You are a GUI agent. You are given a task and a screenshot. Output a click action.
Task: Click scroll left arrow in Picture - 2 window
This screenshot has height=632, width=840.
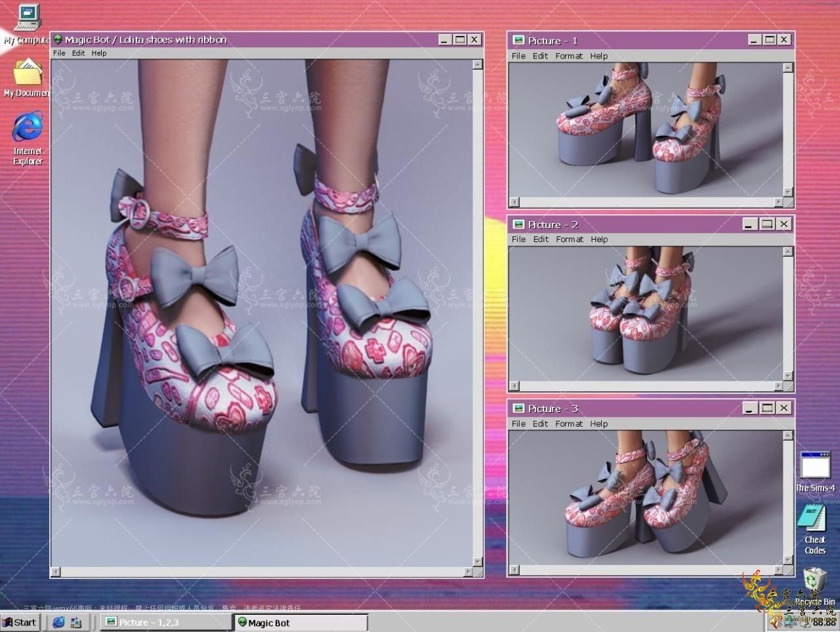(x=514, y=386)
